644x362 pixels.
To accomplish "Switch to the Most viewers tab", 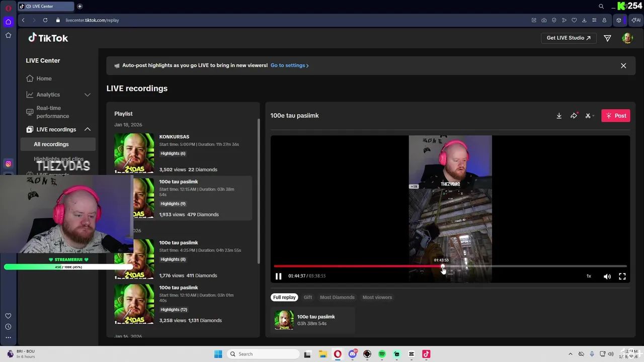I will tap(377, 297).
